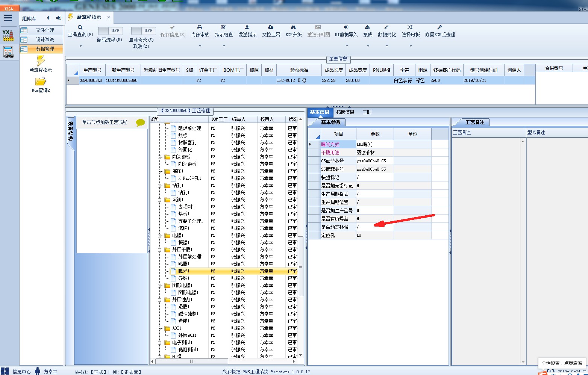Click the pin panel icon beside 组件库
The width and height of the screenshot is (588, 375).
click(x=58, y=18)
